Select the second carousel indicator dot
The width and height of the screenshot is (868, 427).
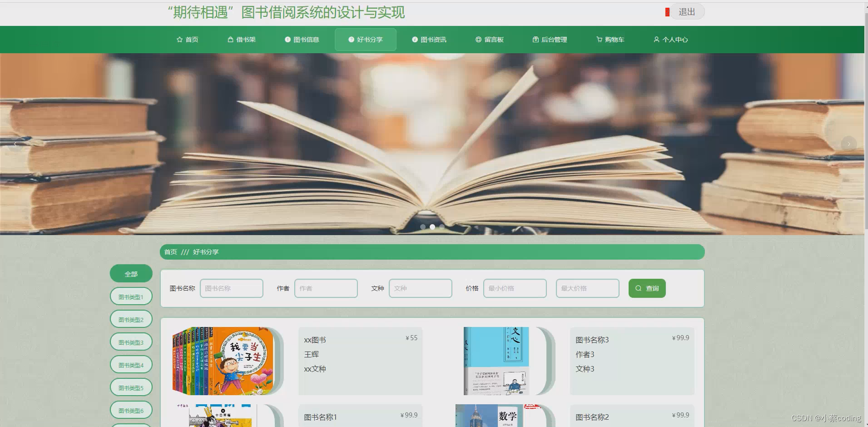click(x=432, y=226)
